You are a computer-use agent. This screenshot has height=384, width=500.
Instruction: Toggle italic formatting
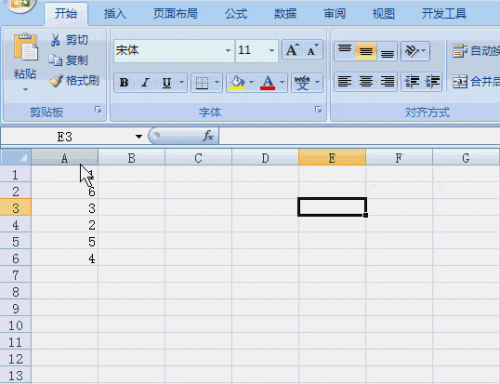point(145,82)
